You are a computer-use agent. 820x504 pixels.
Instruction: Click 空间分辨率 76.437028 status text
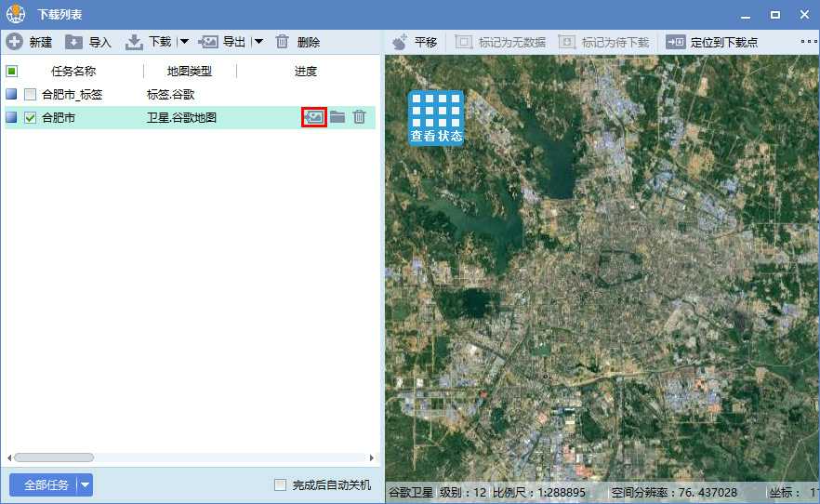click(674, 493)
